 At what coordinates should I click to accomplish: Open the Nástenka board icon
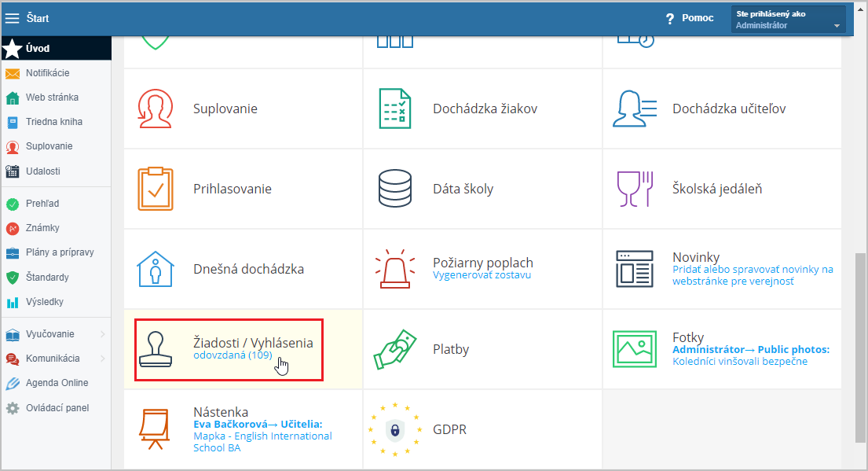click(154, 429)
